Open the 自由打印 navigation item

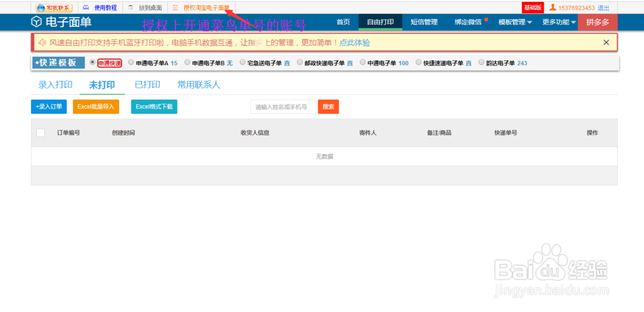381,22
